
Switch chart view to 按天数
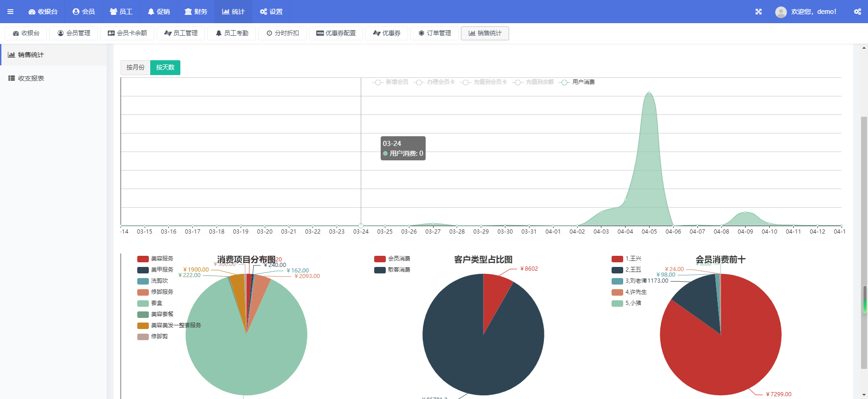pos(165,68)
